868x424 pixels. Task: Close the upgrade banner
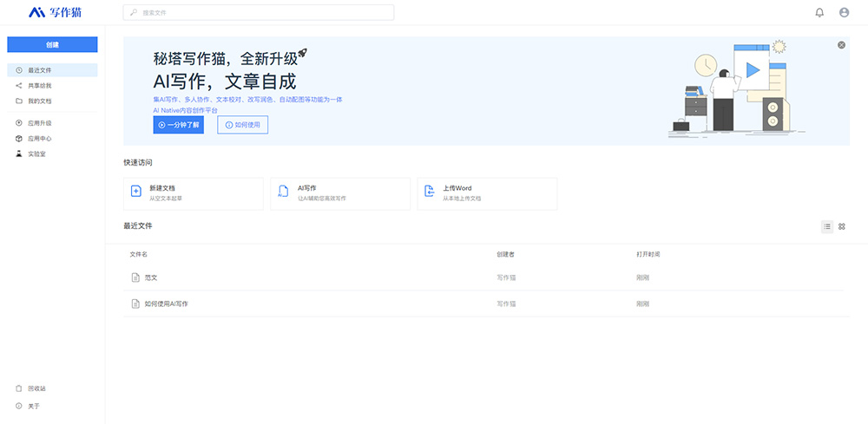coord(841,45)
